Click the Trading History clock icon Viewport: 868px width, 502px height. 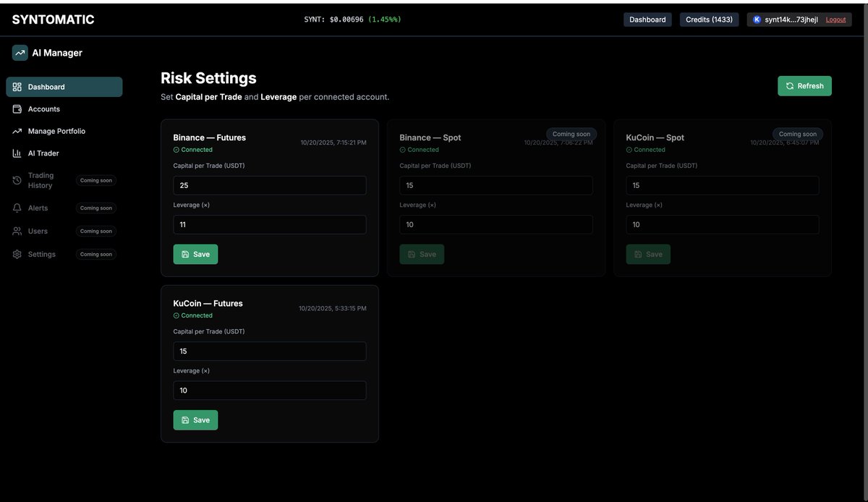(17, 181)
